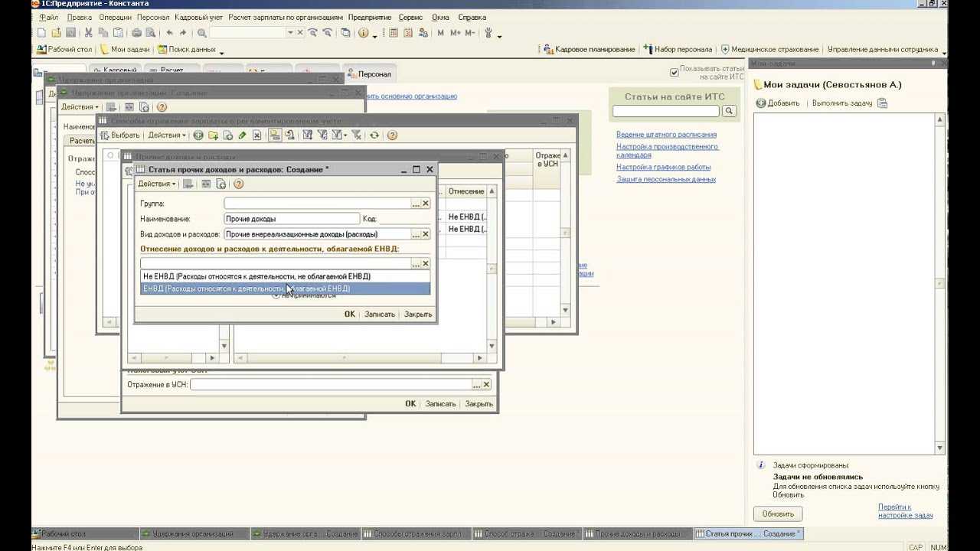This screenshot has width=980, height=551.
Task: Open Расчет зарплаты по организациям menu
Action: 286,17
